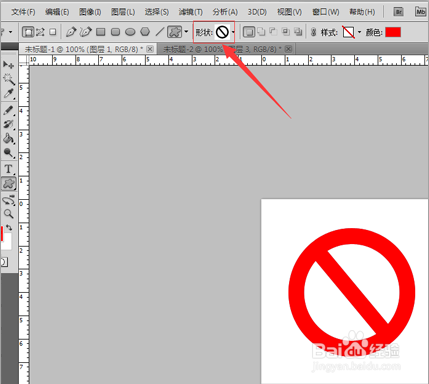
Task: Open the 3D(D) menu
Action: point(257,12)
